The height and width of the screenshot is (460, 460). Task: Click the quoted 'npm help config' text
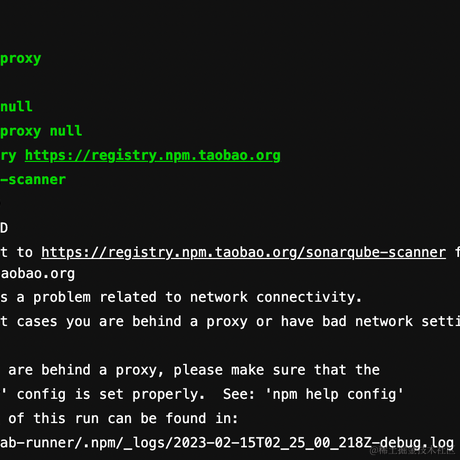(x=334, y=395)
